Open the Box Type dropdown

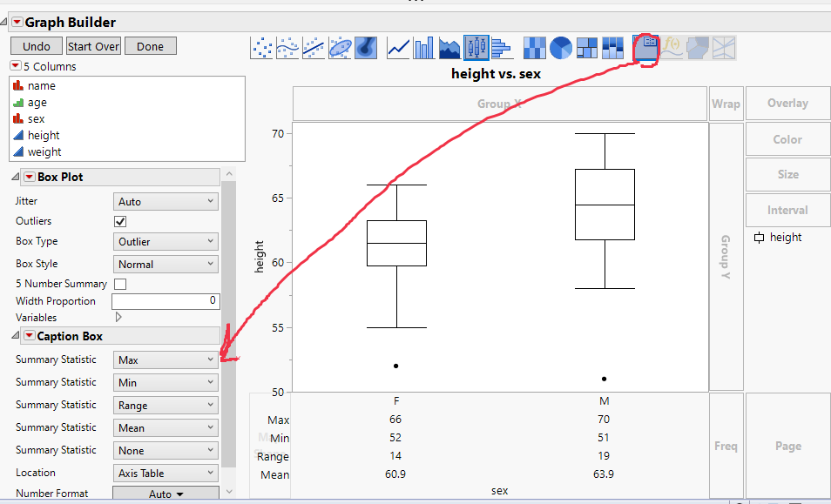coord(165,241)
